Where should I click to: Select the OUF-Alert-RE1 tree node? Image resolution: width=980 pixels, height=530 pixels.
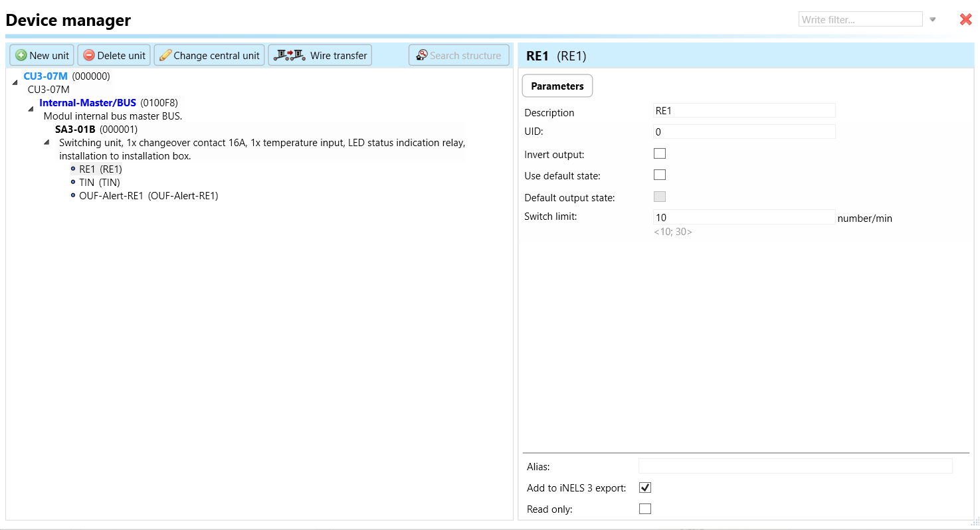click(148, 196)
